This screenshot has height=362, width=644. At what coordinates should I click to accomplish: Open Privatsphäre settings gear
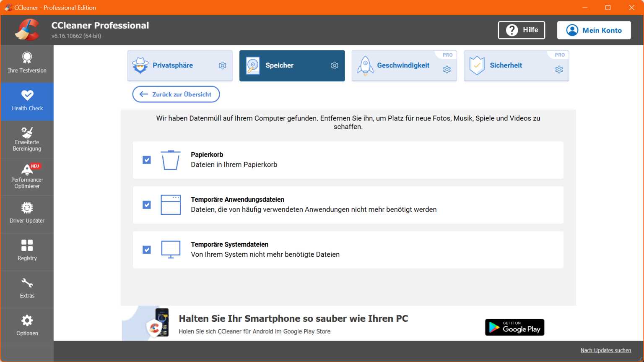(x=222, y=65)
